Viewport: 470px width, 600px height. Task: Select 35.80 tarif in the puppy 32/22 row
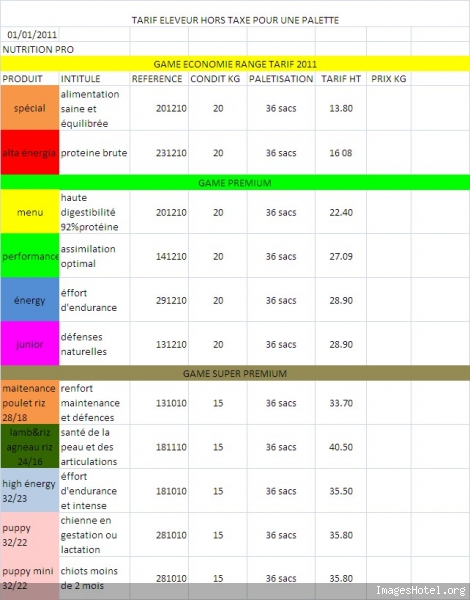pyautogui.click(x=341, y=535)
